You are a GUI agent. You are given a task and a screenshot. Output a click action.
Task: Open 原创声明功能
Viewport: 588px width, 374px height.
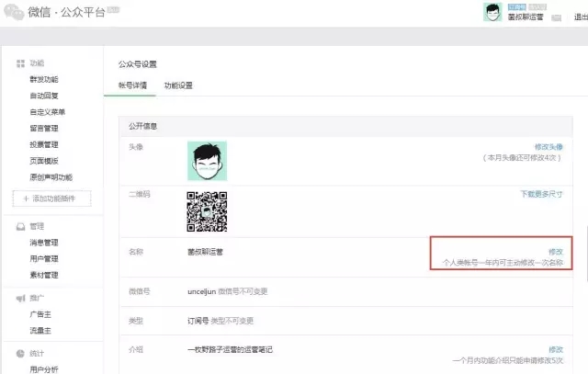pyautogui.click(x=51, y=177)
